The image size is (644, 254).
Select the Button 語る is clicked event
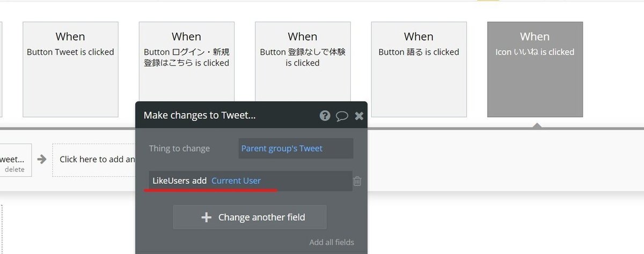(419, 69)
